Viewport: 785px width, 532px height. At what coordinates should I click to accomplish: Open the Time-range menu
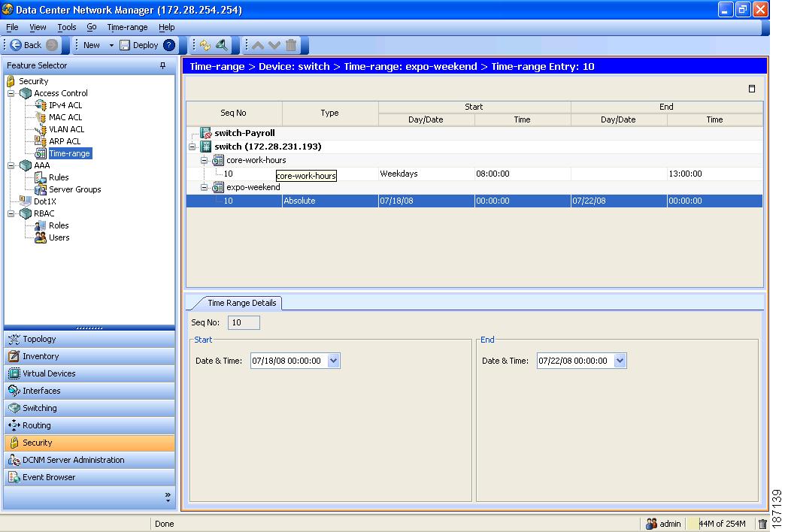click(x=127, y=27)
